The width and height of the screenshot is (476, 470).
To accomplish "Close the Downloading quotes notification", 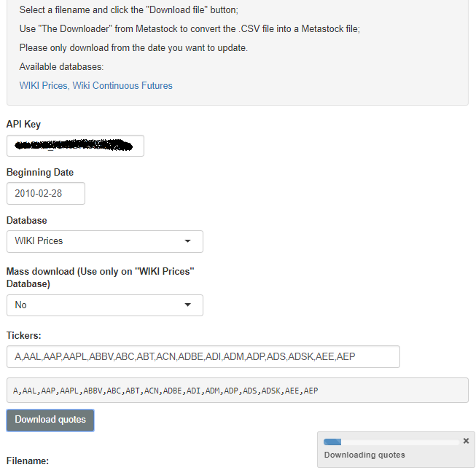I will pyautogui.click(x=466, y=441).
